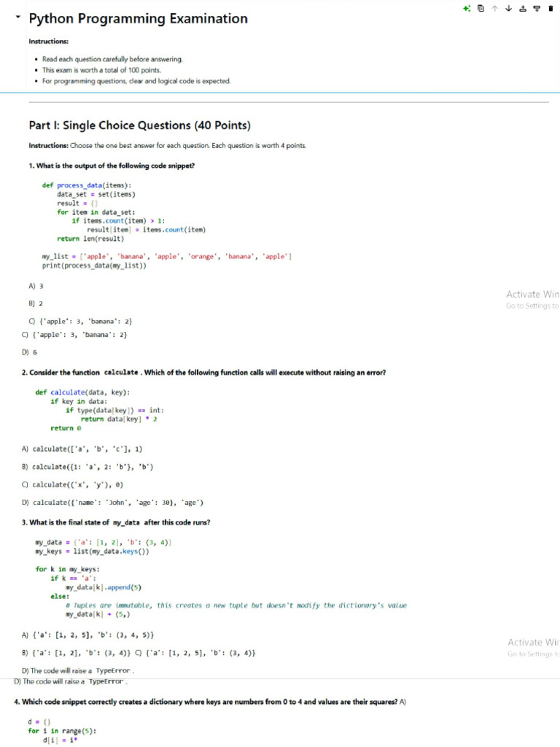Duplicate the cell using the copy icon
Image resolution: width=560 pixels, height=747 pixels.
[481, 9]
